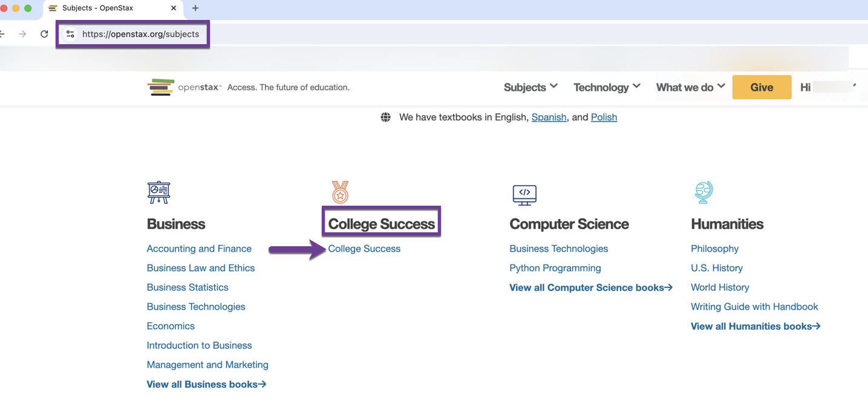
Task: Expand the Technology dropdown
Action: point(606,87)
